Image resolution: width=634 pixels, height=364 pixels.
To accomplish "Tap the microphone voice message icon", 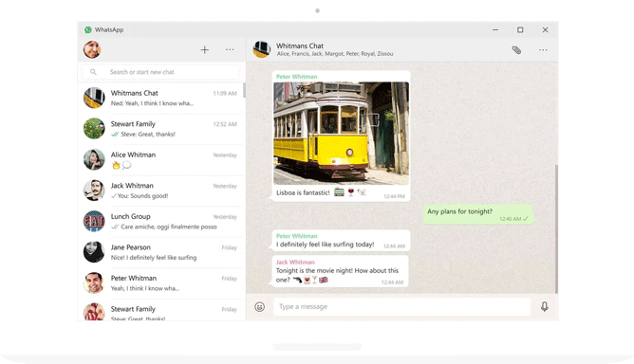I will tap(545, 306).
